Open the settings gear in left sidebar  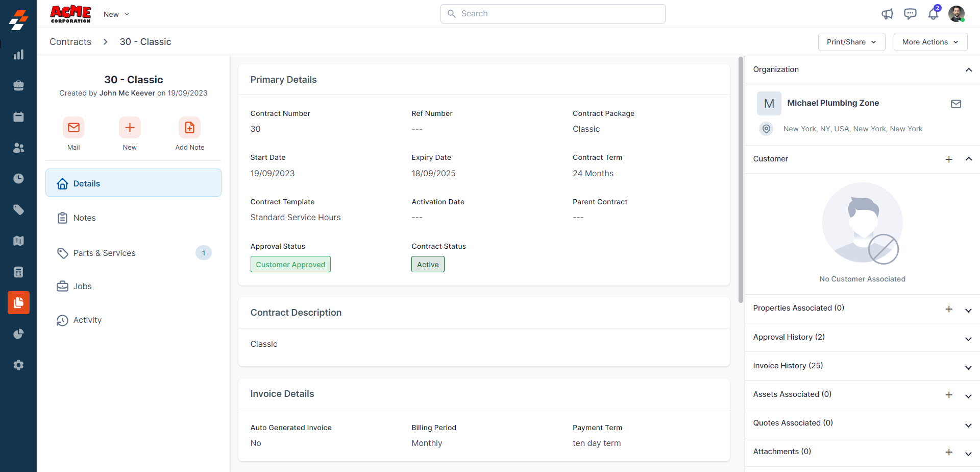pos(18,365)
